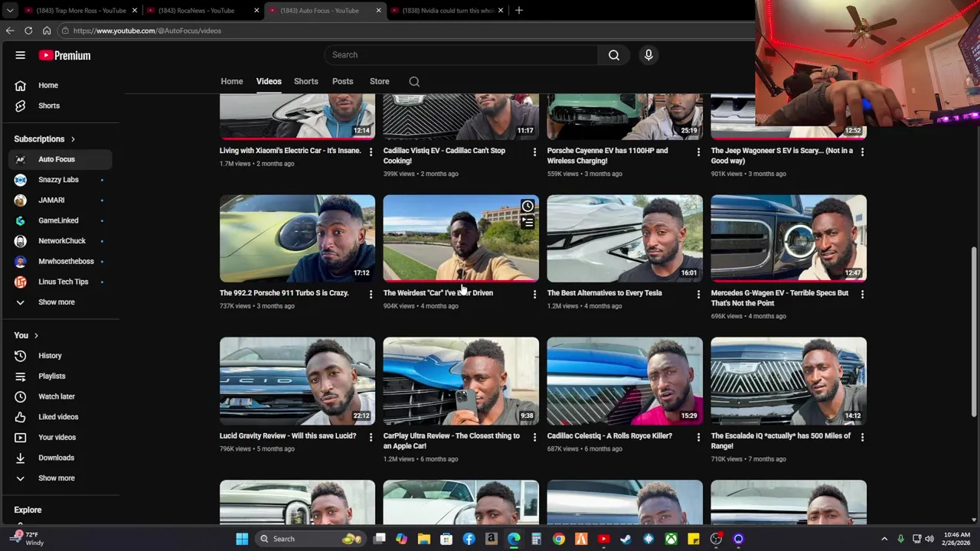The width and height of the screenshot is (980, 551).
Task: Open the Downloads page
Action: point(60,458)
